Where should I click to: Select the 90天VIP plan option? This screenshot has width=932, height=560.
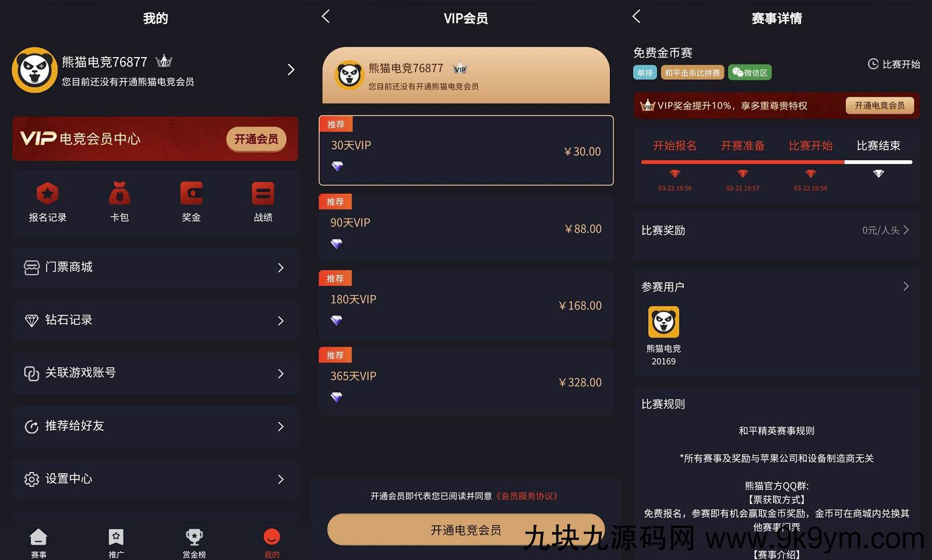tap(466, 228)
